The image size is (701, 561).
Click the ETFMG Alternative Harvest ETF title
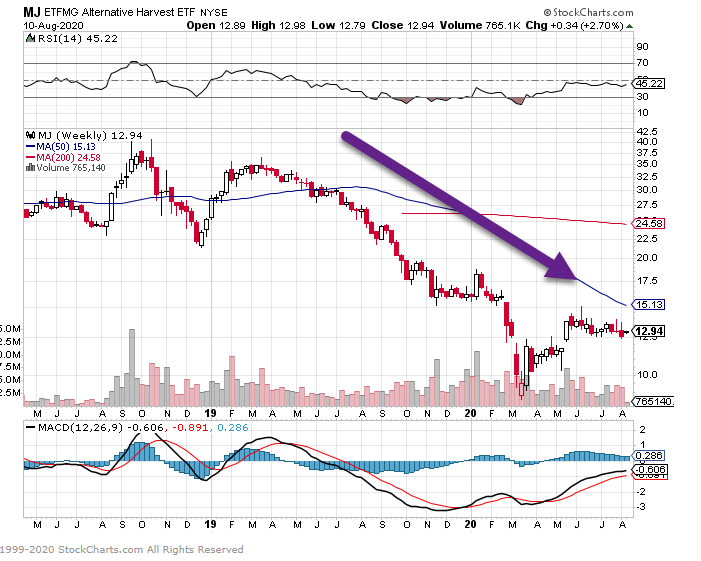click(x=120, y=12)
